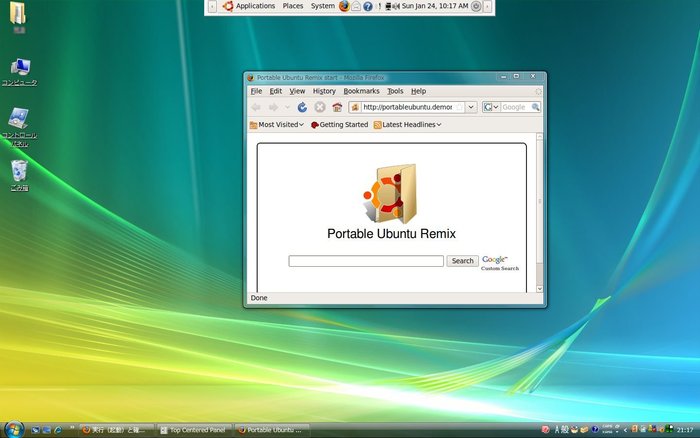Launch Internet Explorer from quick launch
The width and height of the screenshot is (700, 438).
[58, 430]
